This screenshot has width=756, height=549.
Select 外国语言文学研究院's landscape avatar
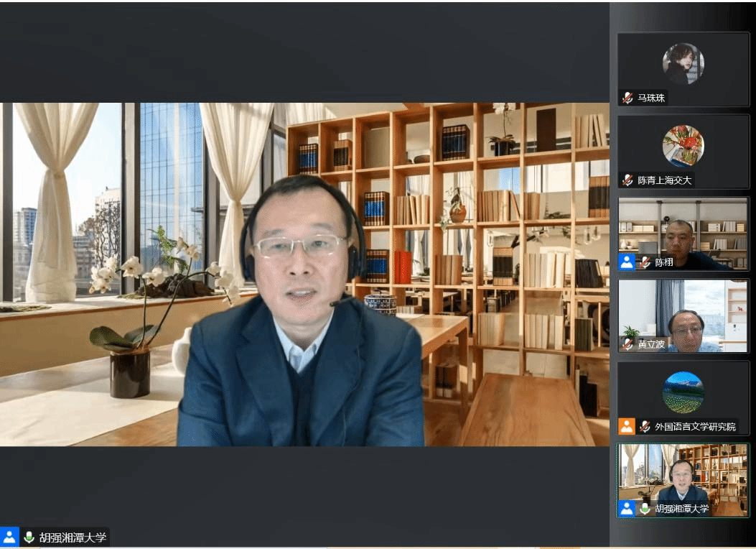pos(683,392)
